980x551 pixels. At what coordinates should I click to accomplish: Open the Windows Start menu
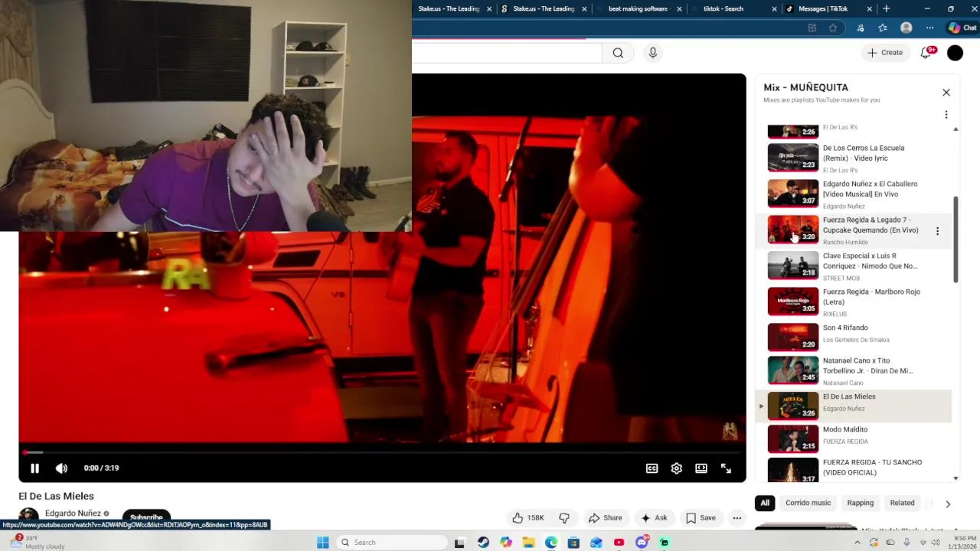pos(323,543)
